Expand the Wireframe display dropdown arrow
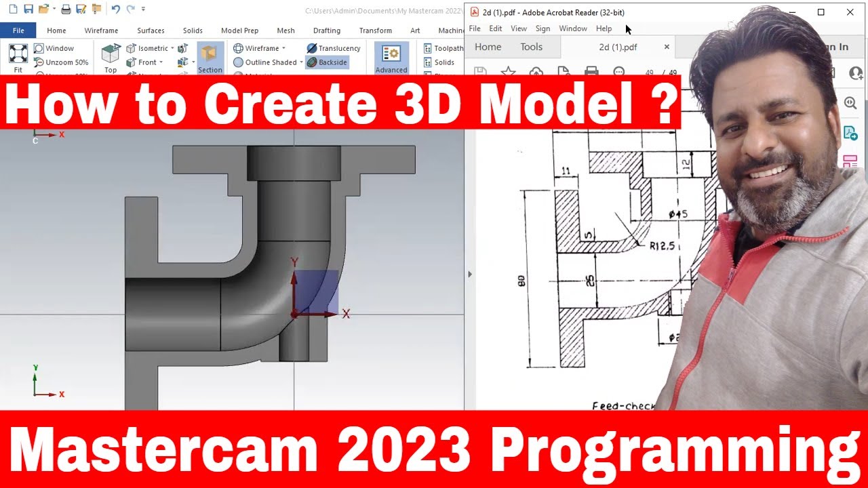The height and width of the screenshot is (488, 868). [x=283, y=48]
